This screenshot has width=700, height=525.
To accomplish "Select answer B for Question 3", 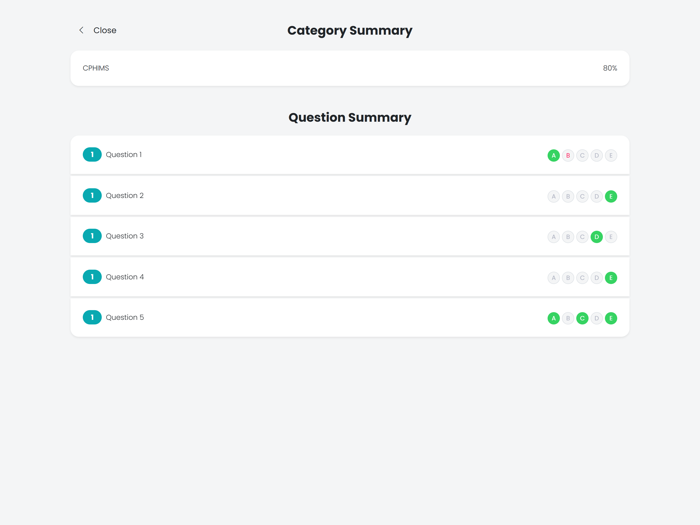I will 568,237.
